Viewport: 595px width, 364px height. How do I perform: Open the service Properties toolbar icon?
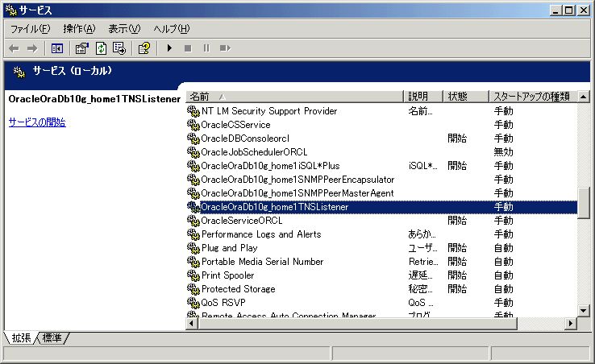click(x=81, y=48)
